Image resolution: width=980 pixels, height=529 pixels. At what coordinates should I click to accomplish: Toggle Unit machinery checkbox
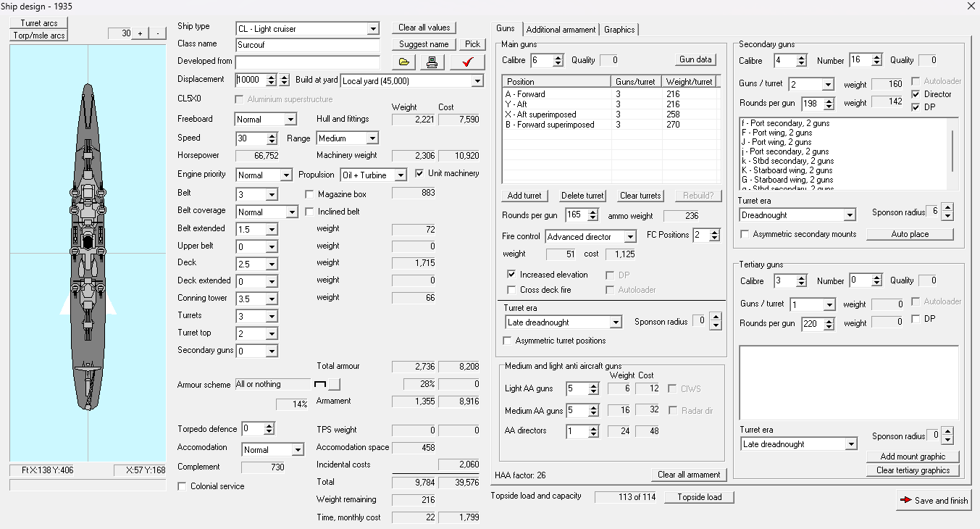(x=420, y=173)
